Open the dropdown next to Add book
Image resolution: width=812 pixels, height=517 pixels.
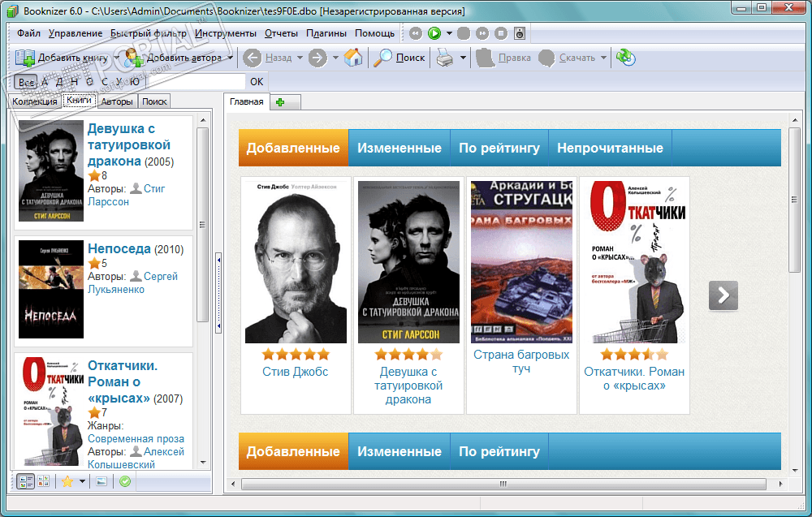coord(116,58)
